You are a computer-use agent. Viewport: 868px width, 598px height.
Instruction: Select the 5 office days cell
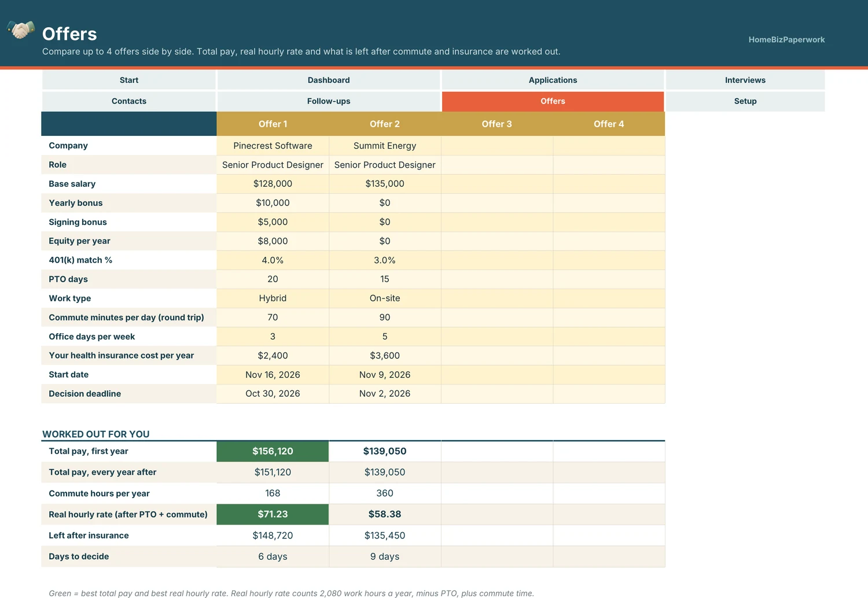(x=385, y=337)
